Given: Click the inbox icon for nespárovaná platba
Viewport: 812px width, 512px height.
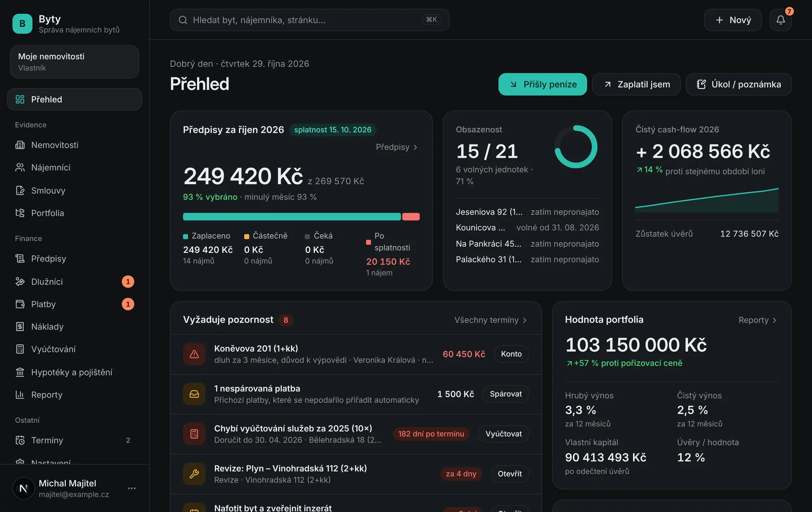Looking at the screenshot, I should click(x=194, y=394).
